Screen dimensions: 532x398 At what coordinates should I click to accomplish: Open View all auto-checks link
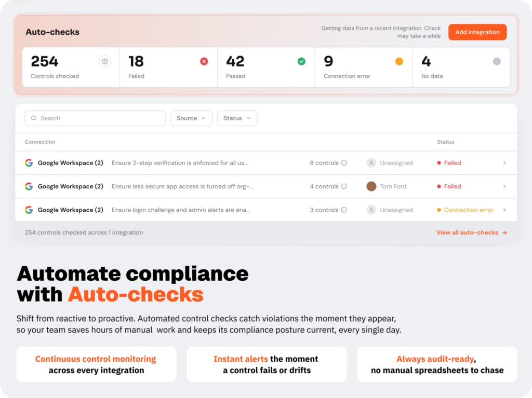click(472, 232)
